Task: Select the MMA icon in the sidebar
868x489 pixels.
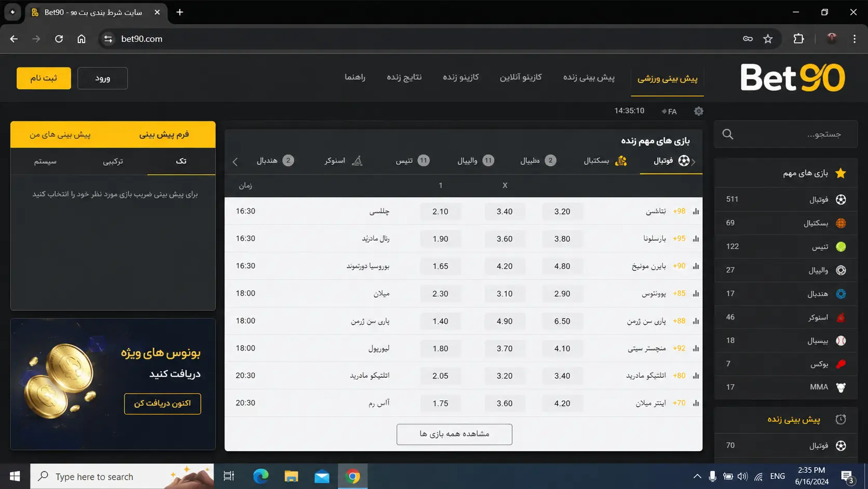Action: pyautogui.click(x=841, y=387)
